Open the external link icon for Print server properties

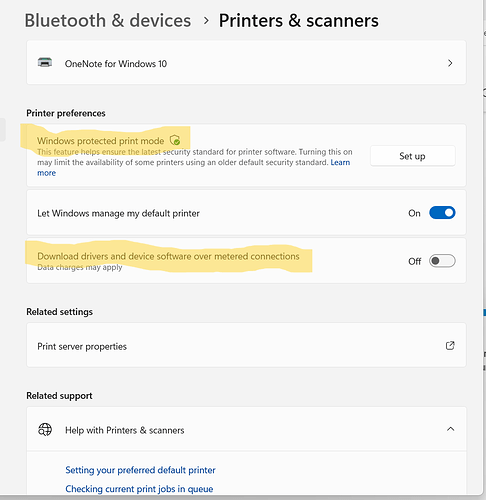(x=450, y=346)
